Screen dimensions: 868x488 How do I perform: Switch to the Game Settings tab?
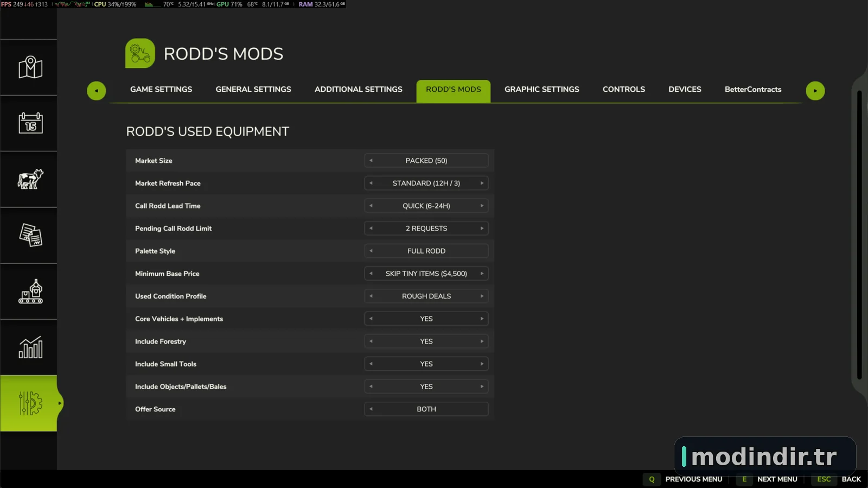161,90
